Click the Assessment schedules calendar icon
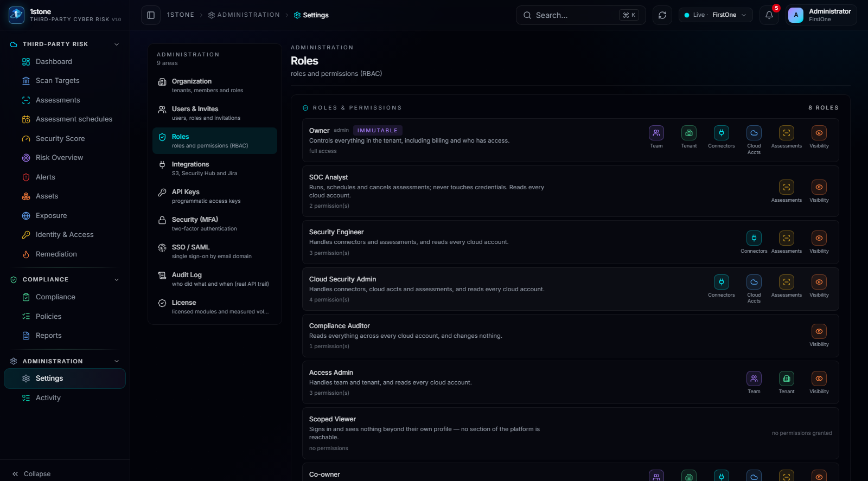 (x=26, y=119)
